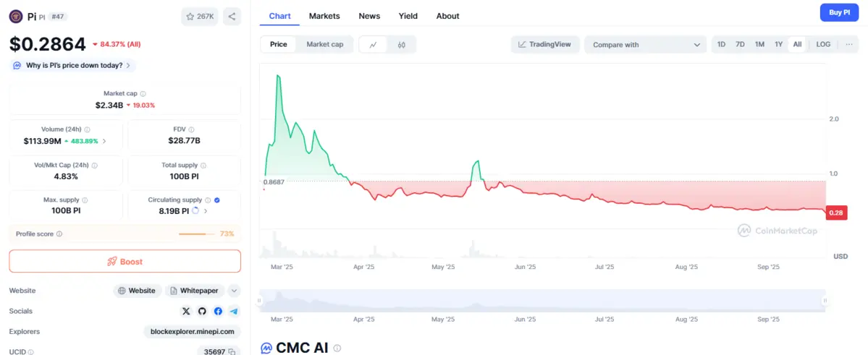Screen dimensions: 868x355
Task: Click left handle of chart range slider
Action: (259, 301)
